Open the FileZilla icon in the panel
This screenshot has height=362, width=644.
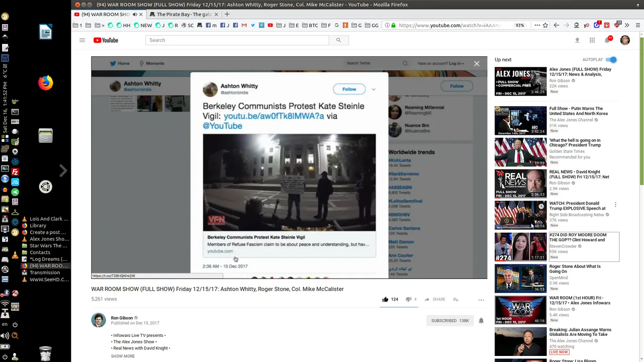coord(15,172)
